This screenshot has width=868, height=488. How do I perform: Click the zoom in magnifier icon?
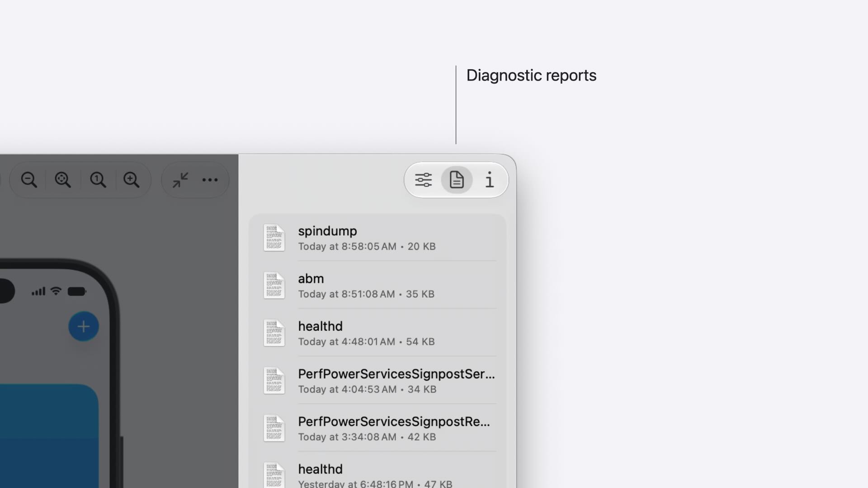[x=132, y=180]
